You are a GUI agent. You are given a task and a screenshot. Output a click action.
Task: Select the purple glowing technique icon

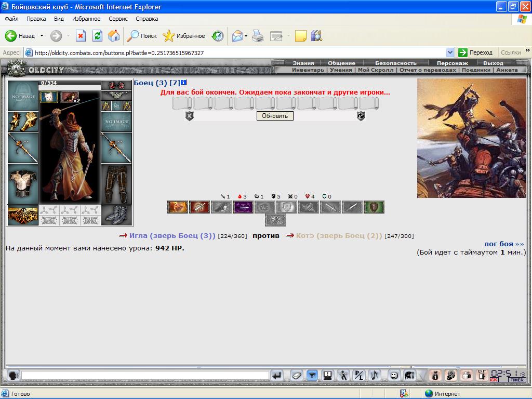pos(243,207)
